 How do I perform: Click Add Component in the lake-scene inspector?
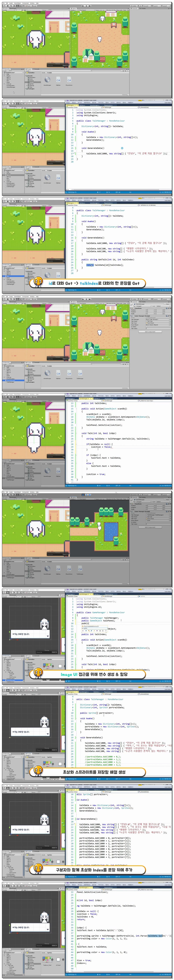150,527
